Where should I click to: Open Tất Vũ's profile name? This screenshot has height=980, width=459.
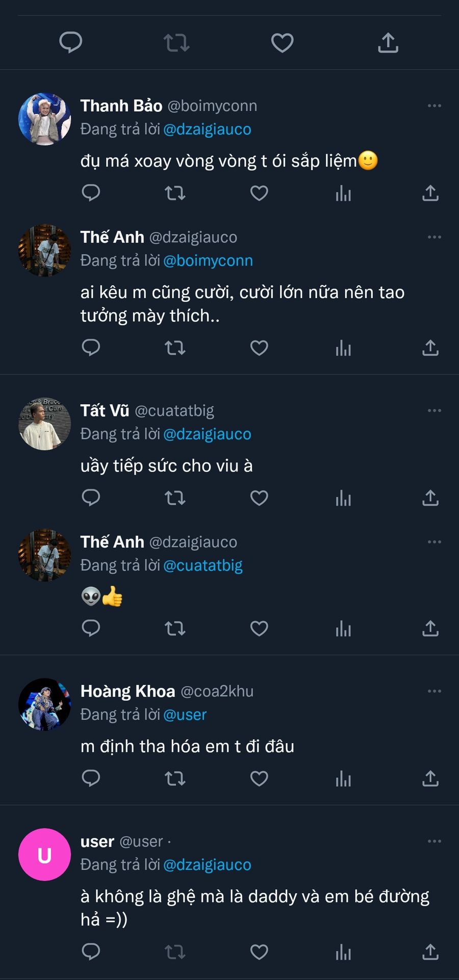pyautogui.click(x=105, y=410)
